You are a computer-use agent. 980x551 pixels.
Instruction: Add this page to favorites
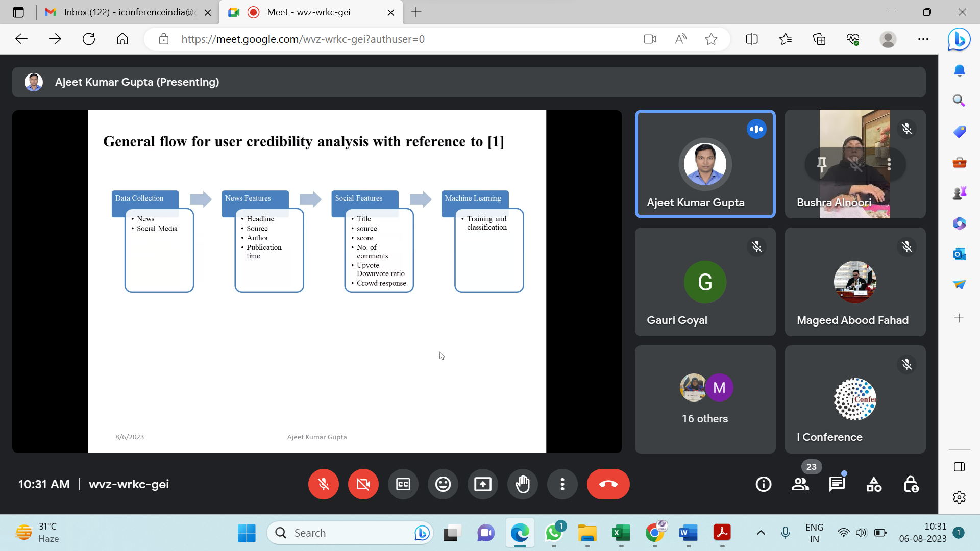pyautogui.click(x=711, y=39)
